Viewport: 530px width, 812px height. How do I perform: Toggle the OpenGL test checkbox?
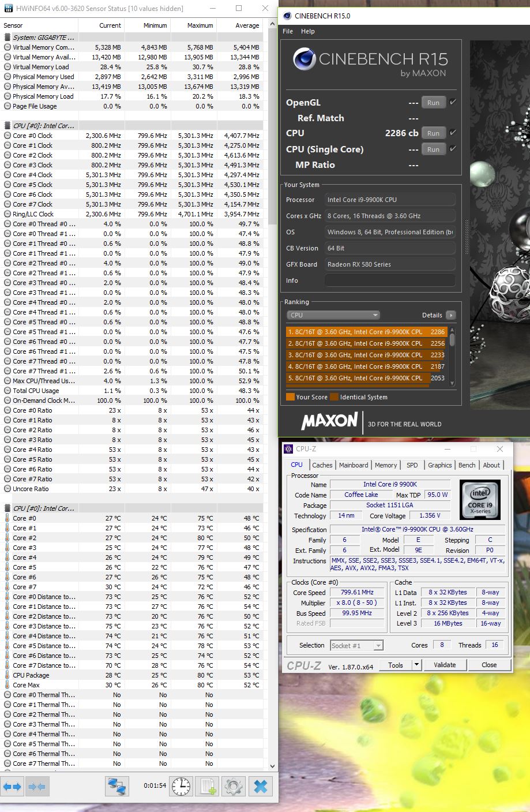tap(453, 102)
